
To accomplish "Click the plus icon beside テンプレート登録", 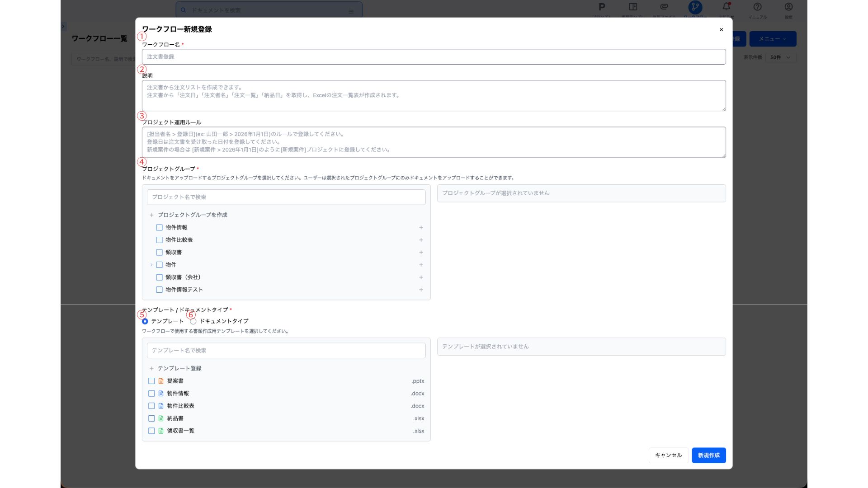I will [x=151, y=369].
